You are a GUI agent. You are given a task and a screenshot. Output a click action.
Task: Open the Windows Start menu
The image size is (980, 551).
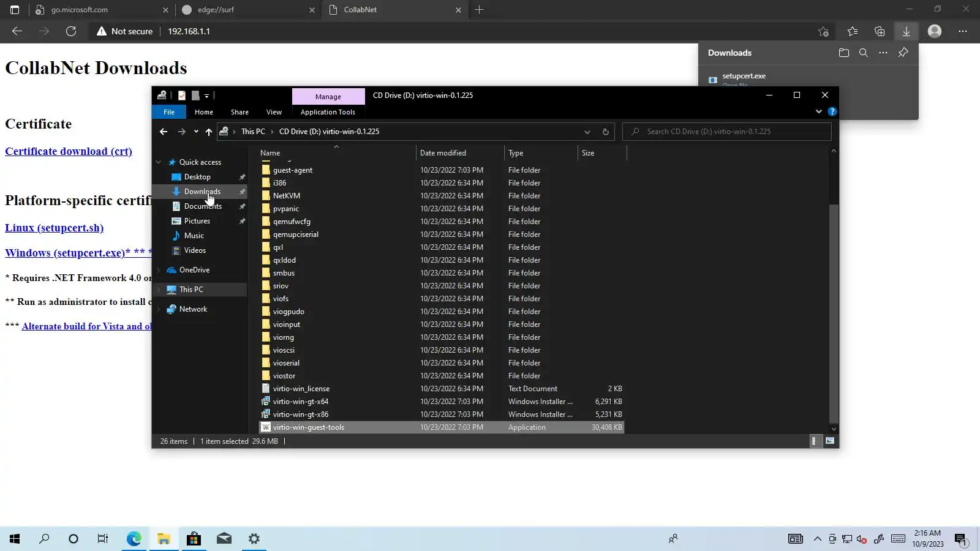pos(15,539)
